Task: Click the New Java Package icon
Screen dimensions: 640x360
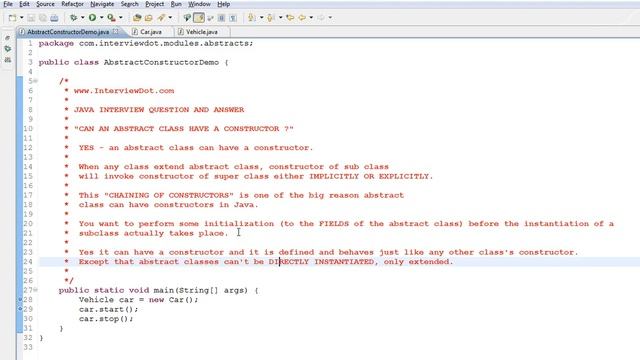Action: point(137,18)
